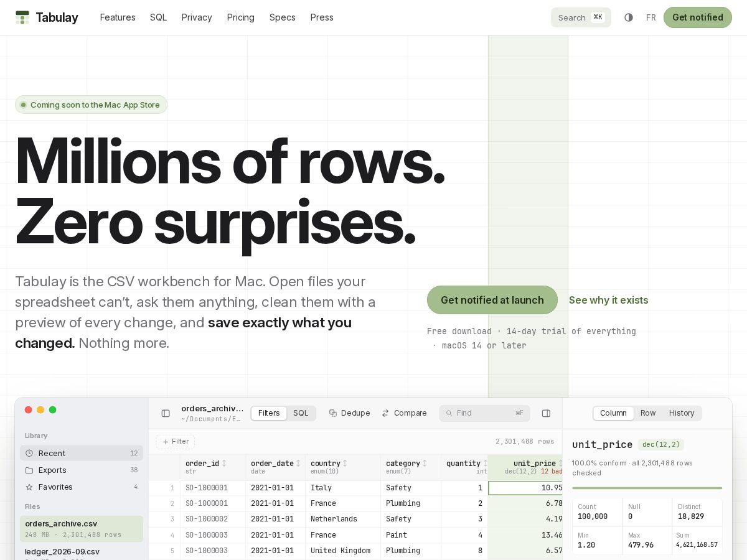
Task: Open the Column inspector tab
Action: [x=613, y=413]
